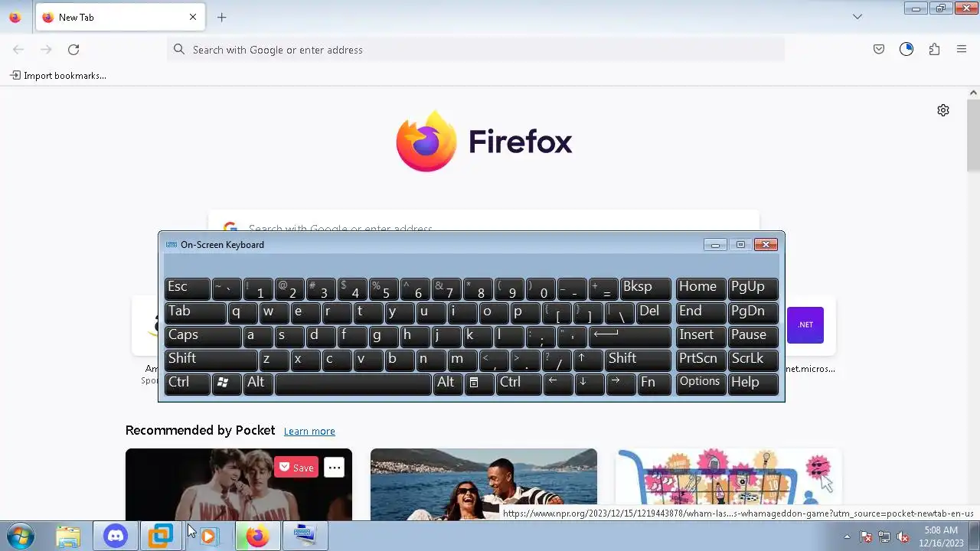980x551 pixels.
Task: Open Options on the On-Screen Keyboard
Action: [x=700, y=383]
